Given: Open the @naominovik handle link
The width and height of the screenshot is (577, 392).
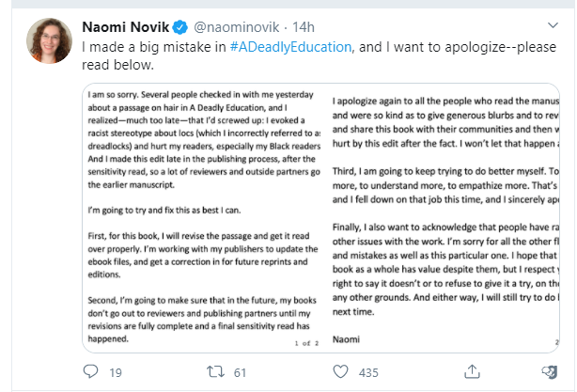Looking at the screenshot, I should click(x=236, y=27).
